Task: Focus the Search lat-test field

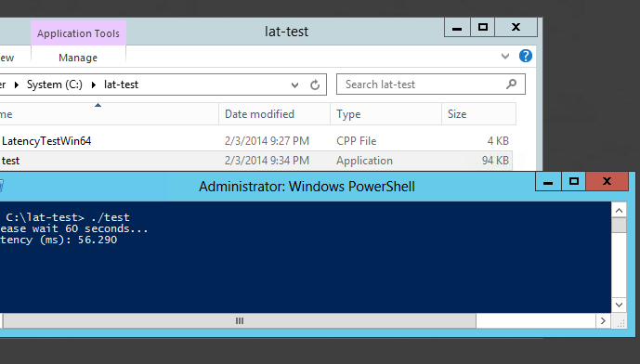Action: 431,84
